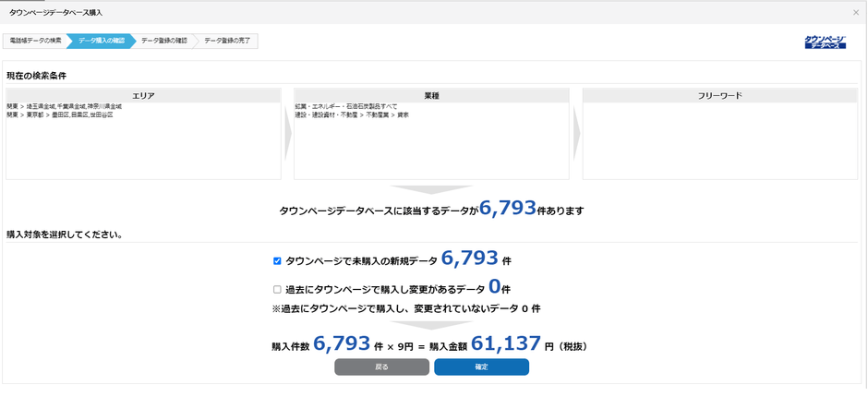868x409 pixels.
Task: Click inside the empty フリーワード box
Action: [720, 140]
